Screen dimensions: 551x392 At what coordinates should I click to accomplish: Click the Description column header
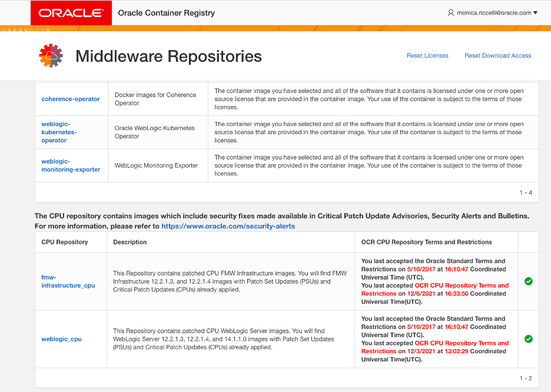point(130,242)
